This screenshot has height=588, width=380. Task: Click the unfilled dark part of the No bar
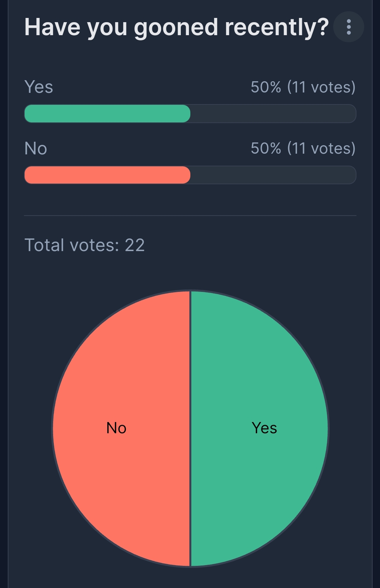273,175
